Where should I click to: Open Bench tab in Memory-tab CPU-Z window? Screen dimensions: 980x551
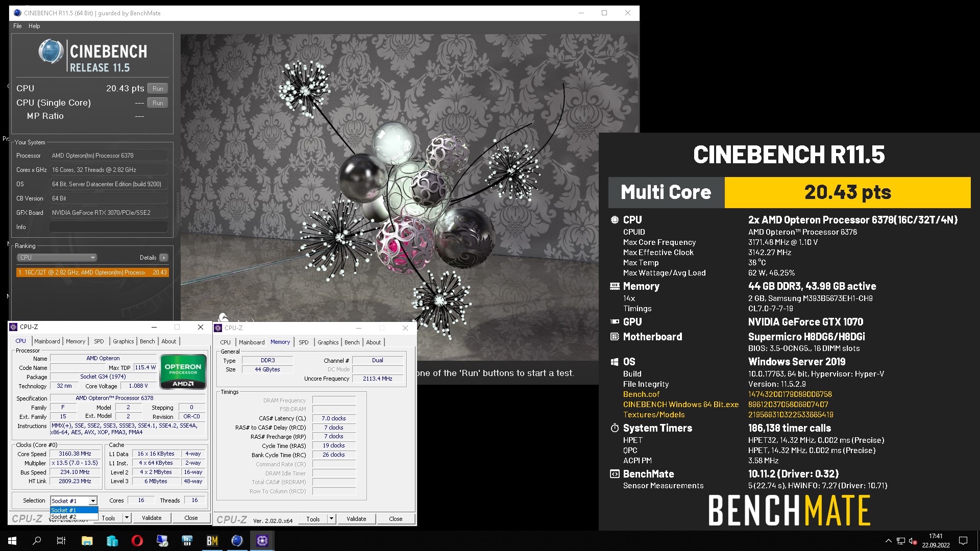pos(352,342)
